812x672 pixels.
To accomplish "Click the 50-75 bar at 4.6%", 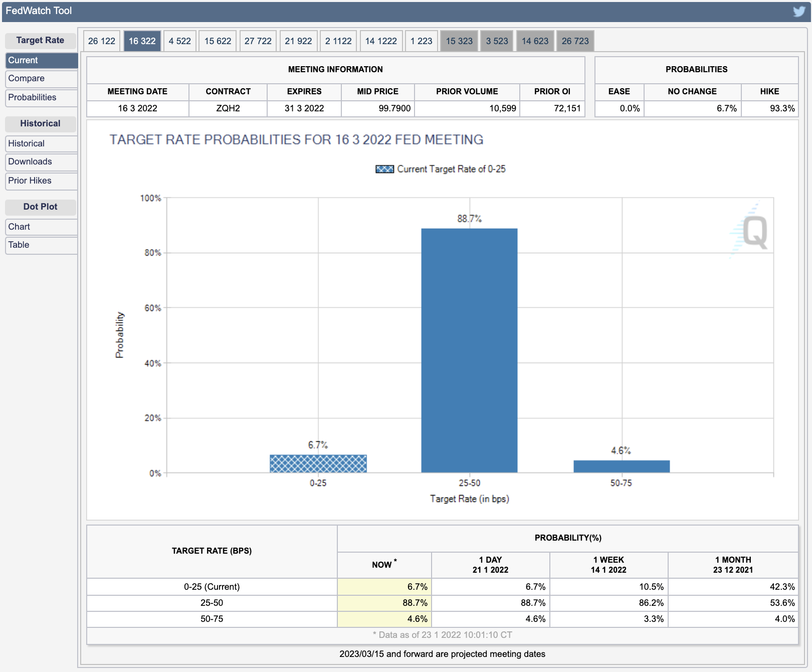I will point(622,466).
